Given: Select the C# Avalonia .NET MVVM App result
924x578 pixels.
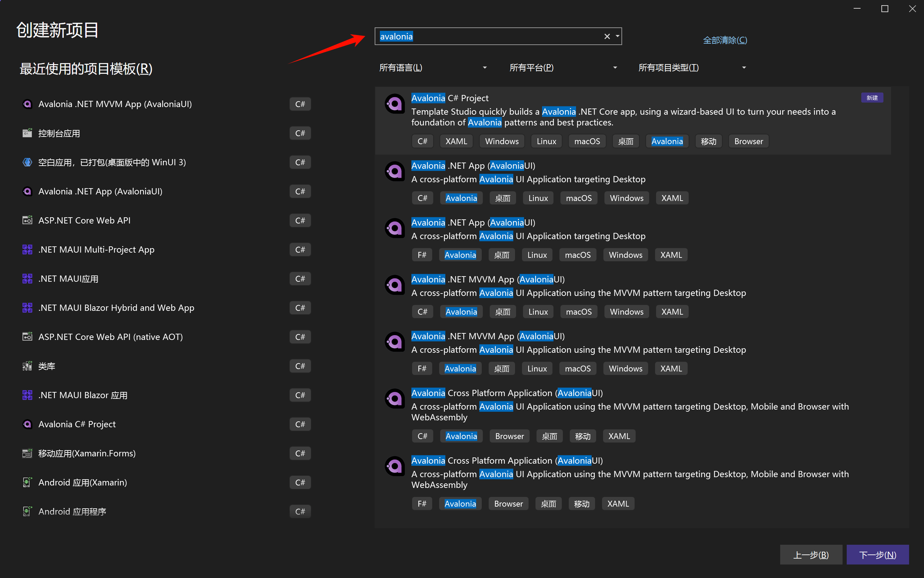Looking at the screenshot, I should pyautogui.click(x=633, y=296).
